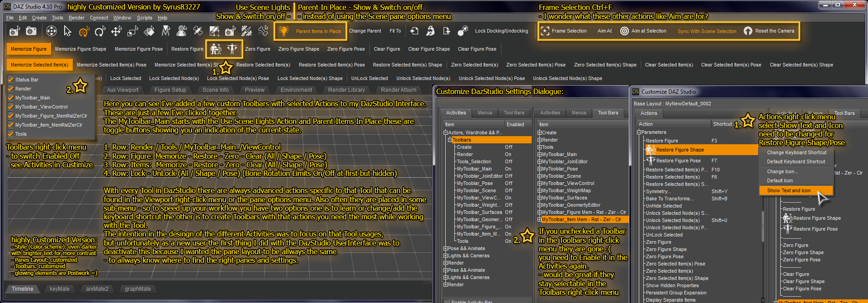Open the keyMate tab at bottom

(x=60, y=289)
